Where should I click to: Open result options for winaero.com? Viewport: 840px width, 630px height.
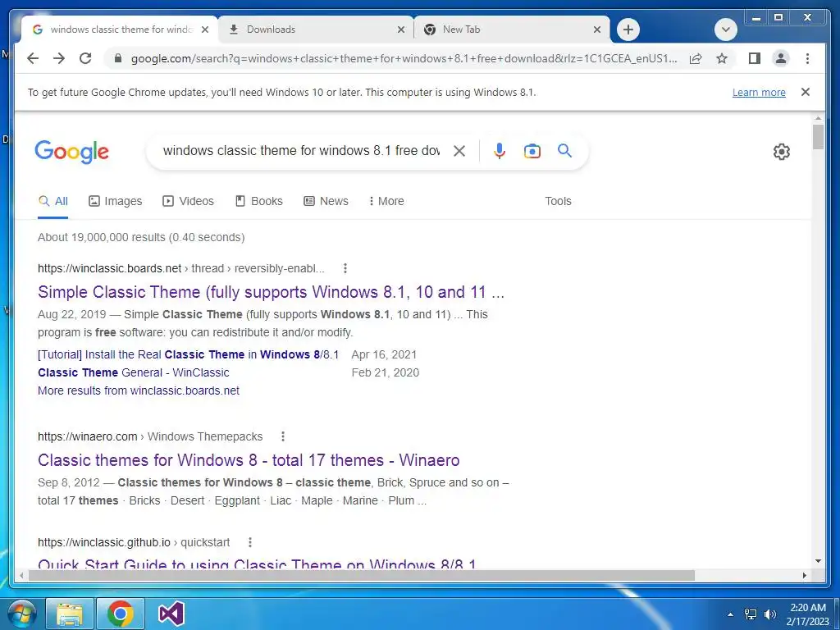[283, 436]
